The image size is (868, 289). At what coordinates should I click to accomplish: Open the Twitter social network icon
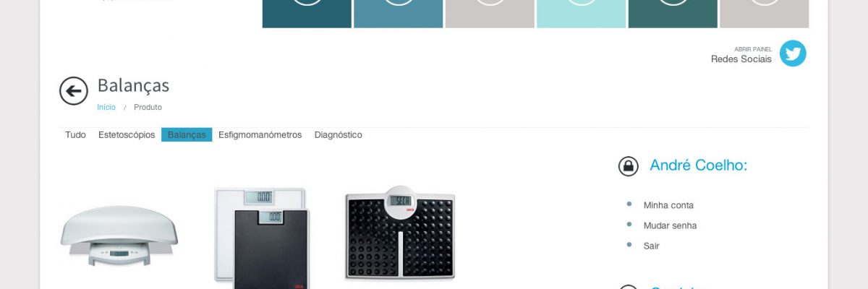pyautogui.click(x=793, y=53)
